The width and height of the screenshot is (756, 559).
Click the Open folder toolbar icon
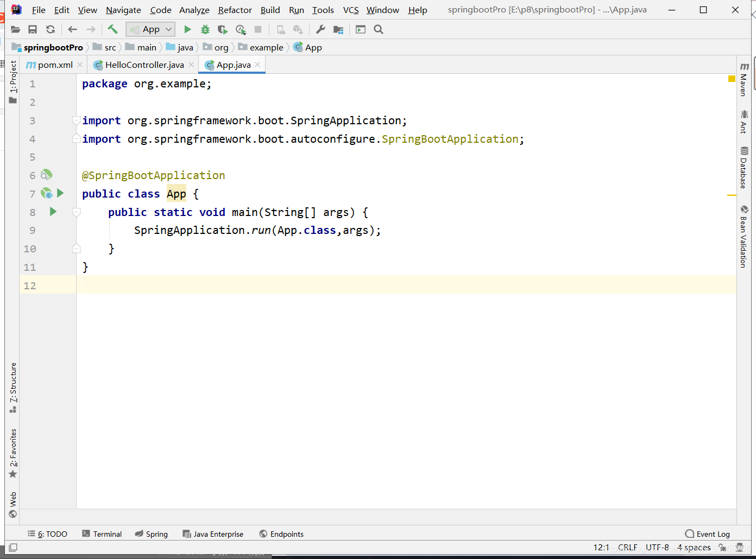(15, 29)
